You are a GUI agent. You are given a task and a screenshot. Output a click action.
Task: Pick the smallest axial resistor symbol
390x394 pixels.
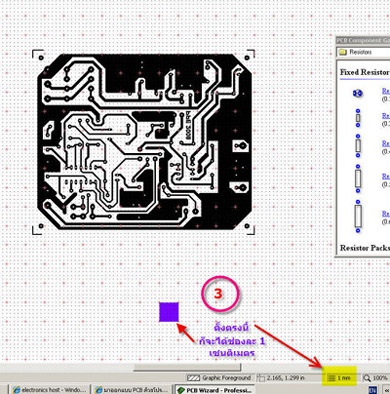click(358, 118)
